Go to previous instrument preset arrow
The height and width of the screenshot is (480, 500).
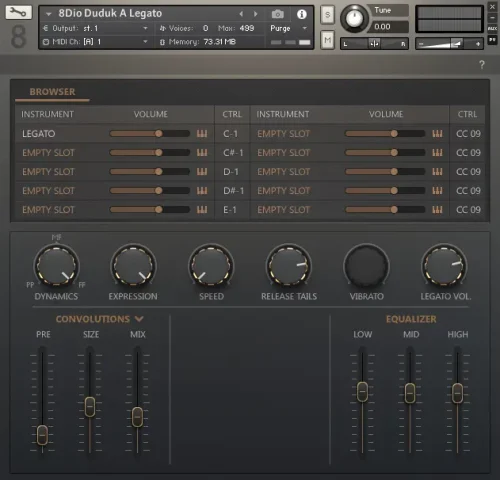[x=241, y=14]
